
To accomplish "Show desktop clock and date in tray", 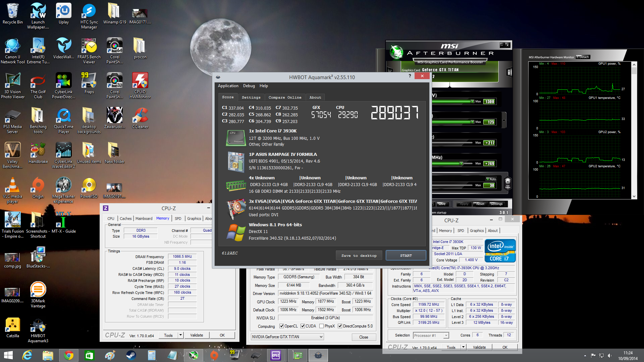I will 628,355.
